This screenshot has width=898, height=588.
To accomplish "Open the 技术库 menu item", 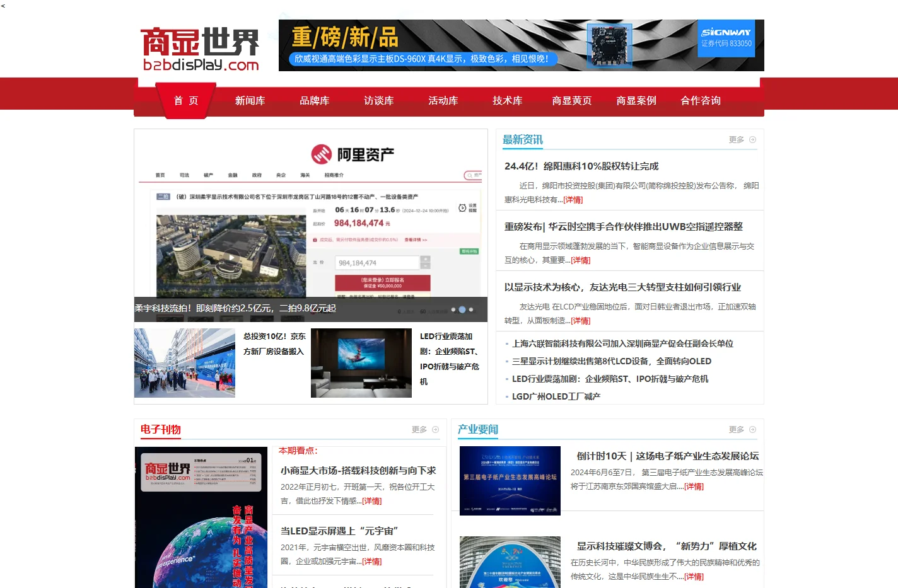I will (x=508, y=101).
